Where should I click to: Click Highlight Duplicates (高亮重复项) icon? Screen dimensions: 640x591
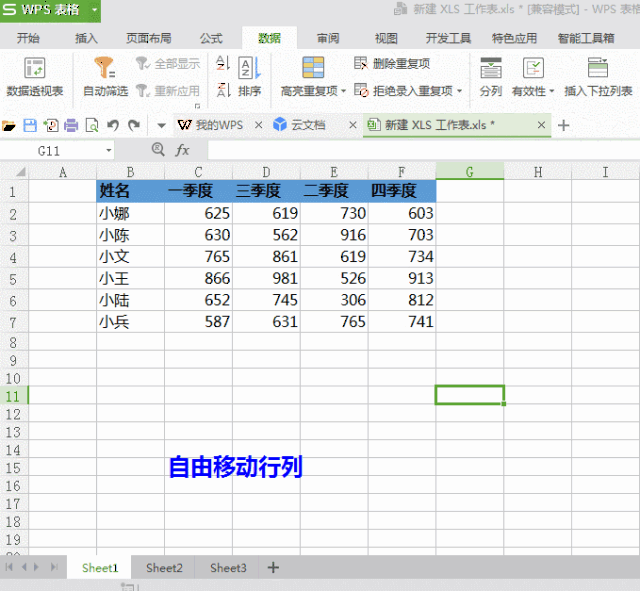(313, 68)
